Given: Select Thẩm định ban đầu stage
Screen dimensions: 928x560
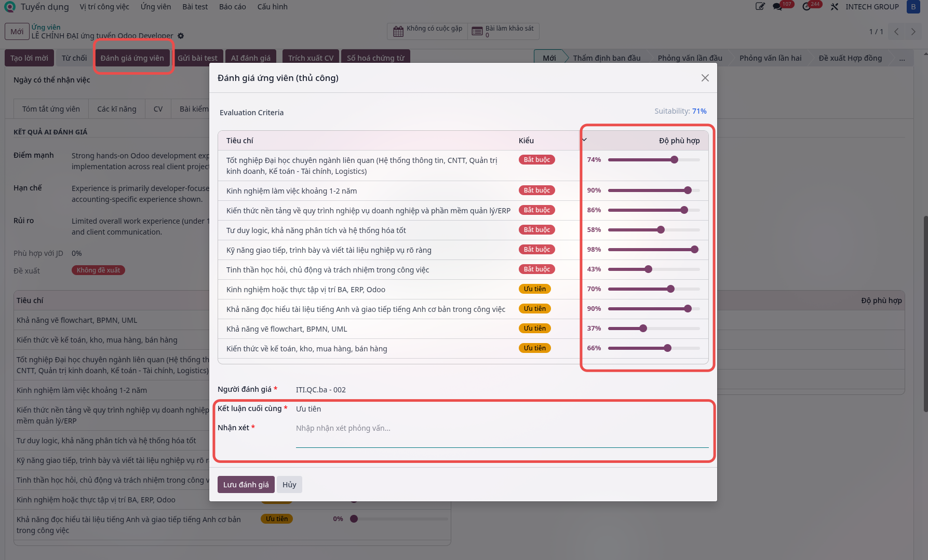Looking at the screenshot, I should [607, 58].
